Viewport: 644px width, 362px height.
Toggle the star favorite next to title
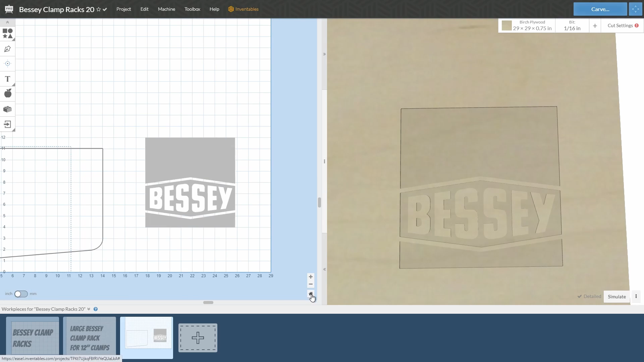99,9
